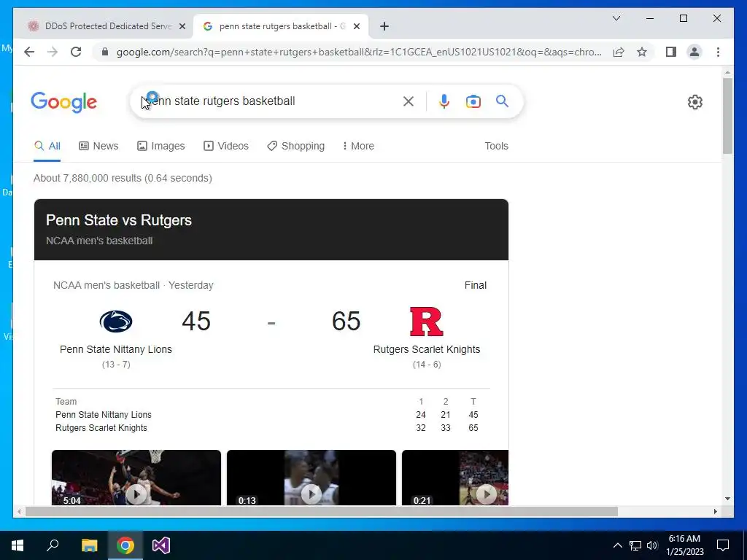Click Rutgers Scarlet Knights row in score table

pos(267,427)
